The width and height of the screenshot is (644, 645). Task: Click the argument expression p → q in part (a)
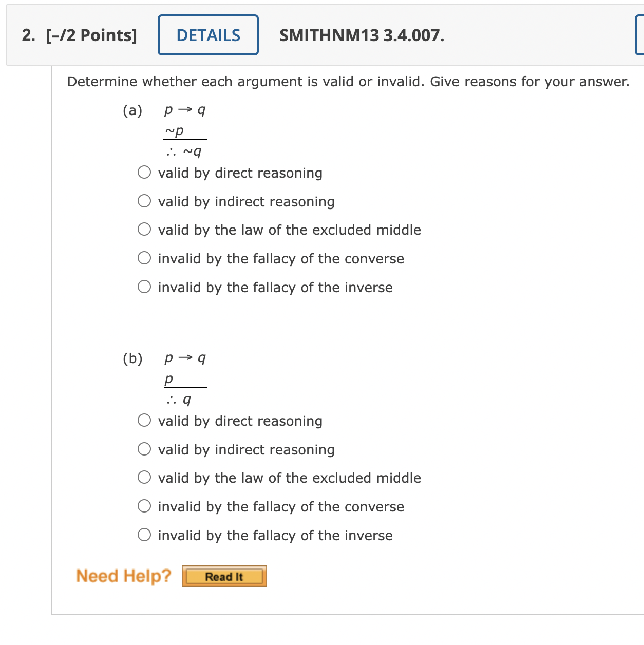184,109
